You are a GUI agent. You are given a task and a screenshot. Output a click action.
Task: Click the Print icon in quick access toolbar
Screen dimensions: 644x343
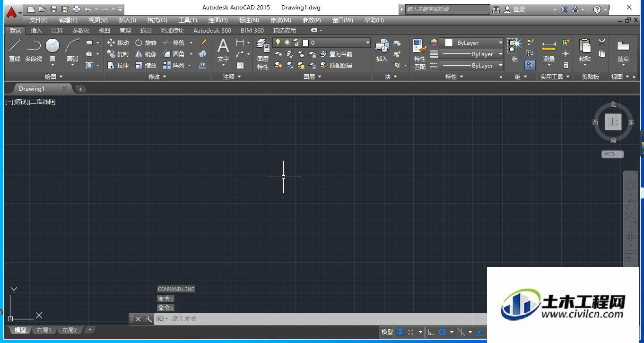77,9
